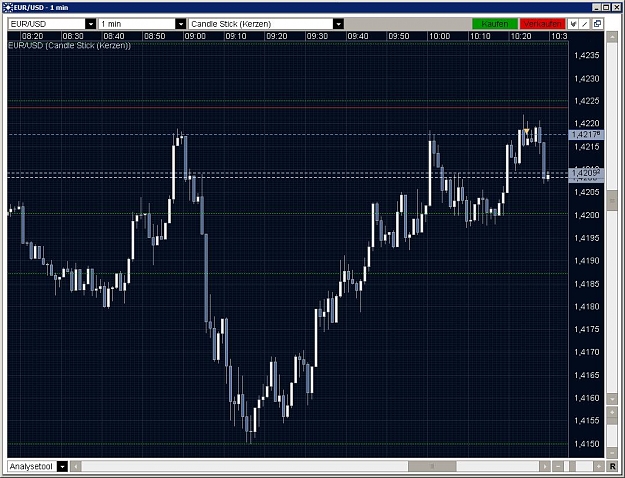Click the 10:00 time label
The height and width of the screenshot is (478, 625).
coord(440,36)
